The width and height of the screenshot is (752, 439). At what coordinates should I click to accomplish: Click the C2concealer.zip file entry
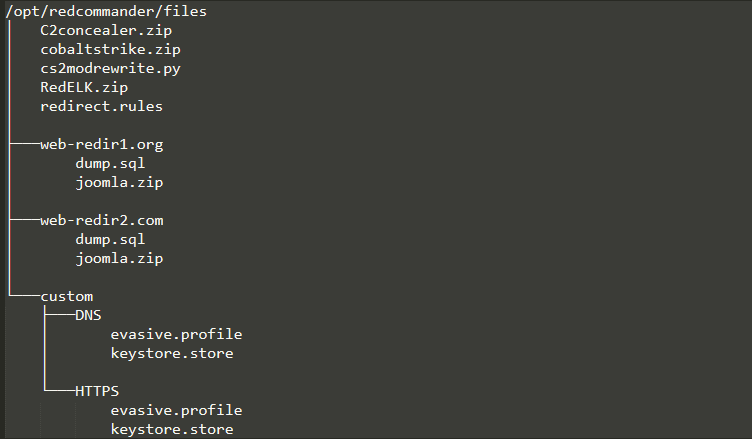tap(106, 30)
